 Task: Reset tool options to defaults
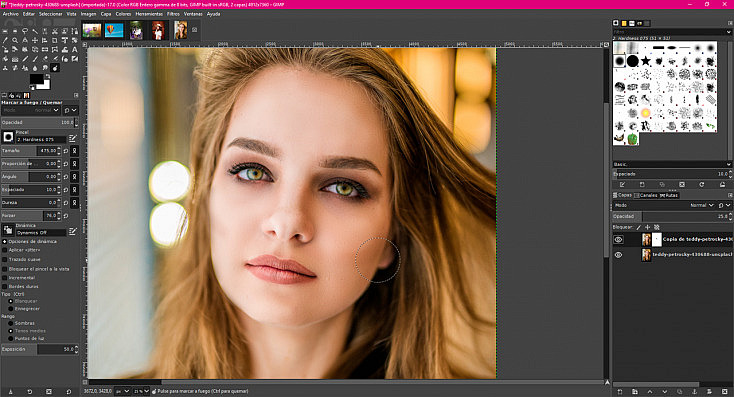68,391
